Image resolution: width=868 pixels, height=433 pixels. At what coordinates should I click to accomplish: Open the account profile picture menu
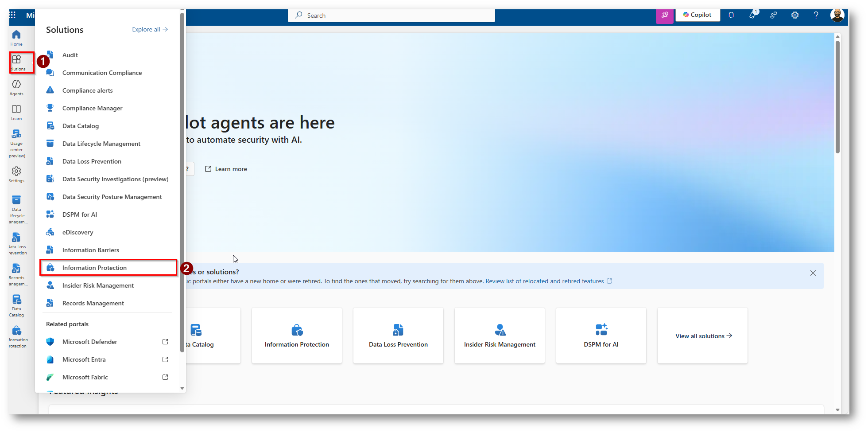click(837, 15)
